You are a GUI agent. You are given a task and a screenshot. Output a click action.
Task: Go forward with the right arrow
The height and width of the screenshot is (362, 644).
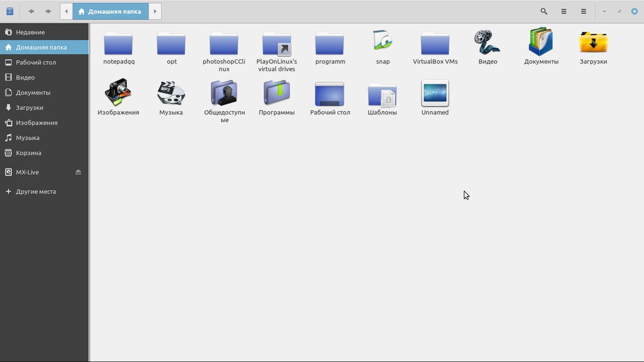click(x=48, y=11)
